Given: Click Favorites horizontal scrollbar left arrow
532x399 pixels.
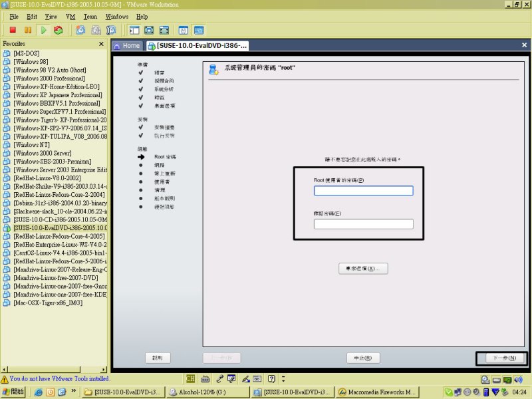Looking at the screenshot, I should 4,369.
